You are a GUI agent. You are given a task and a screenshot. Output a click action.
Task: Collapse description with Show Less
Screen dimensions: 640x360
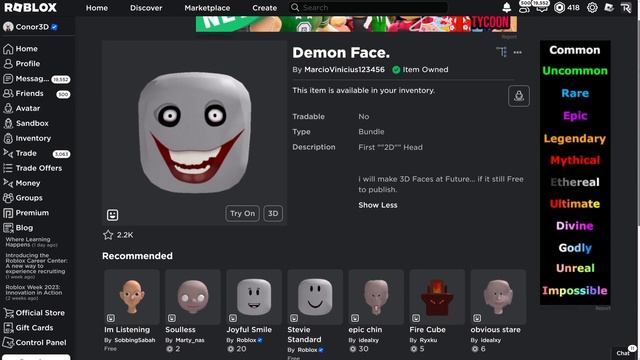pos(378,205)
